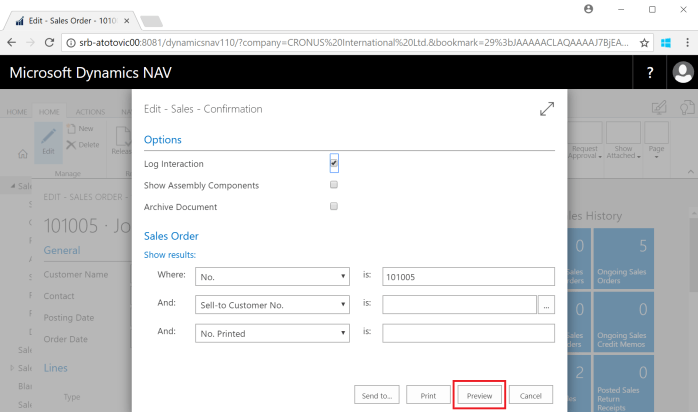Click the Send to... button

[x=377, y=396]
